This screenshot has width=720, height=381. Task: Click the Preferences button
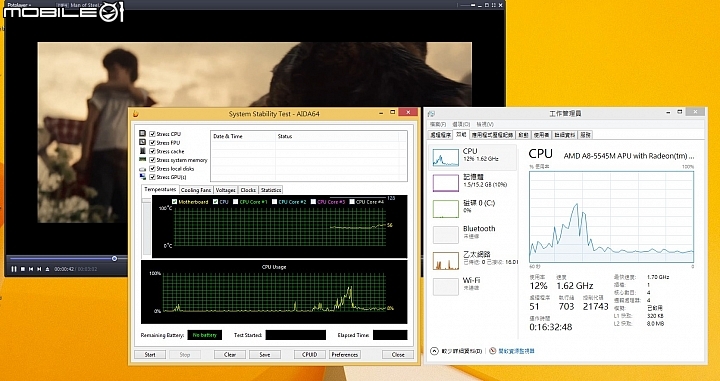[x=345, y=354]
